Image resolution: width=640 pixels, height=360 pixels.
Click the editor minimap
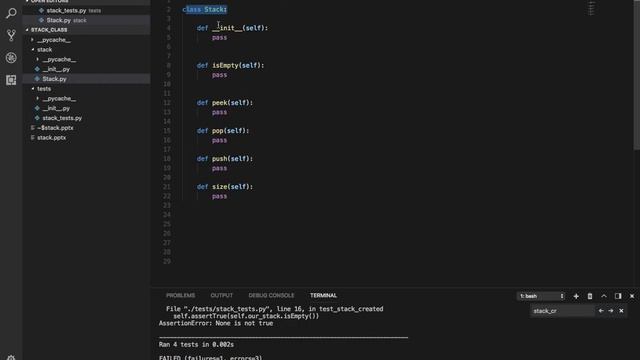[591, 8]
